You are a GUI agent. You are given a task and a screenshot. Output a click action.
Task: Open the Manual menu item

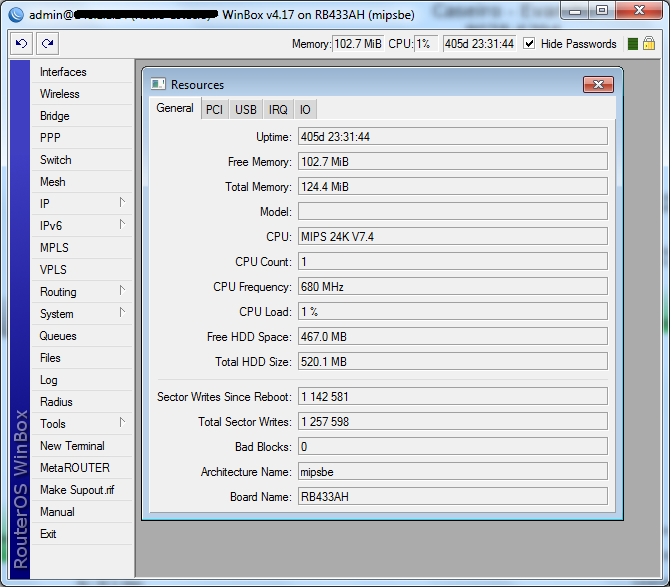click(82, 512)
